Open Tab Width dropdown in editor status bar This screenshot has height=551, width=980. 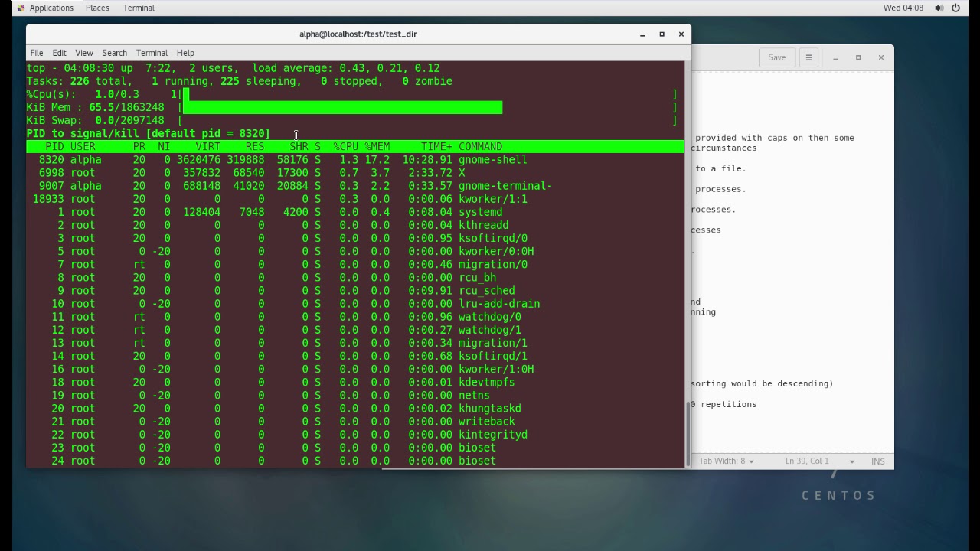tap(726, 461)
